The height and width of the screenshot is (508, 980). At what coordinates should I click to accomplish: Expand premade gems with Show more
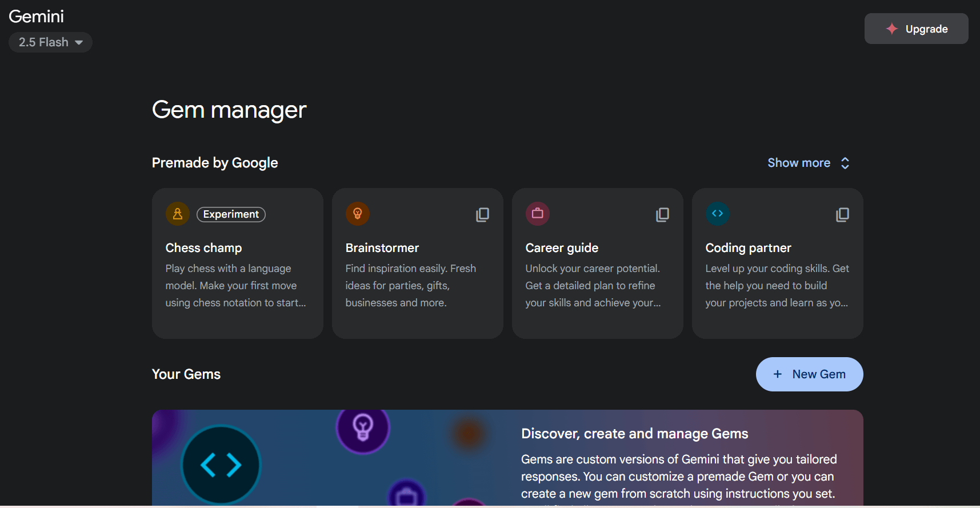[x=808, y=163]
